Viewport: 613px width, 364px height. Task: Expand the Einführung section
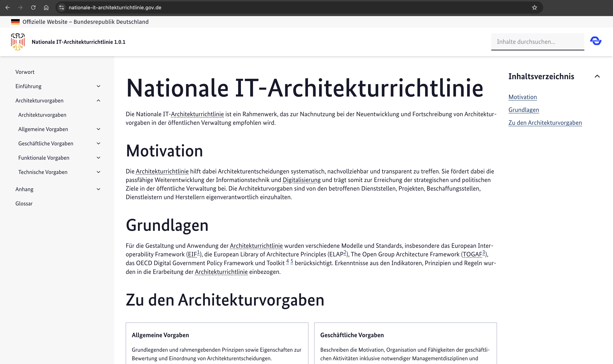(x=98, y=86)
